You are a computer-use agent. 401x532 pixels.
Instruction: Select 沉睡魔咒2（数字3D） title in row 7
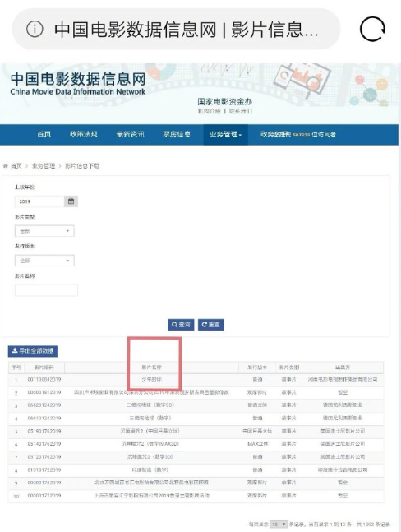click(150, 457)
